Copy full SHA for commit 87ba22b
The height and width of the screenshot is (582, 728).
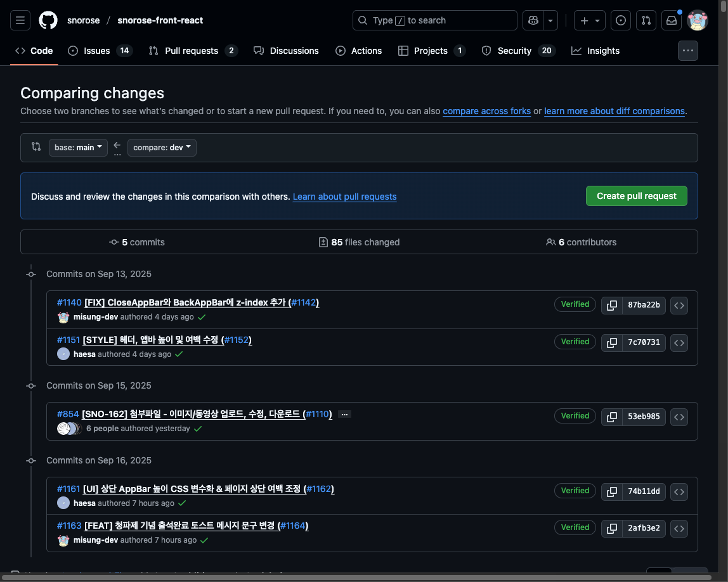click(612, 305)
